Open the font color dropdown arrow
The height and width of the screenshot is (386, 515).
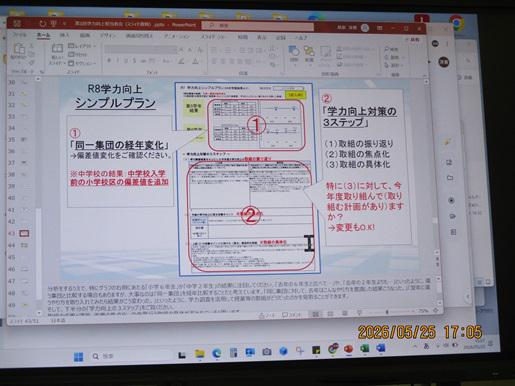tap(200, 61)
